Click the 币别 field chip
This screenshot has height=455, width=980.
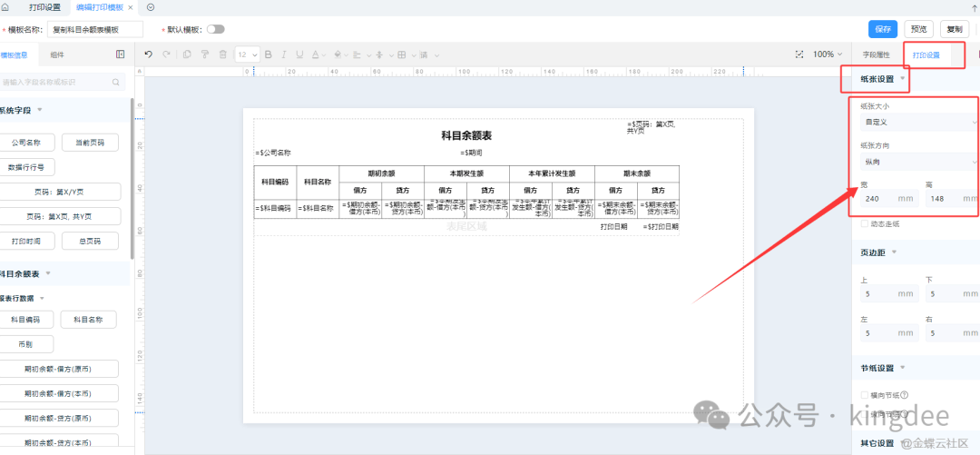[x=26, y=344]
